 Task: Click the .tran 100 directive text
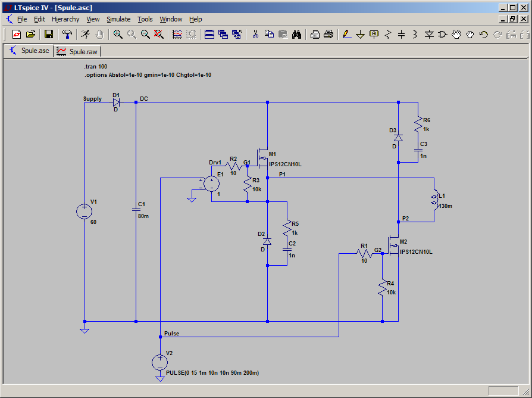click(x=96, y=66)
